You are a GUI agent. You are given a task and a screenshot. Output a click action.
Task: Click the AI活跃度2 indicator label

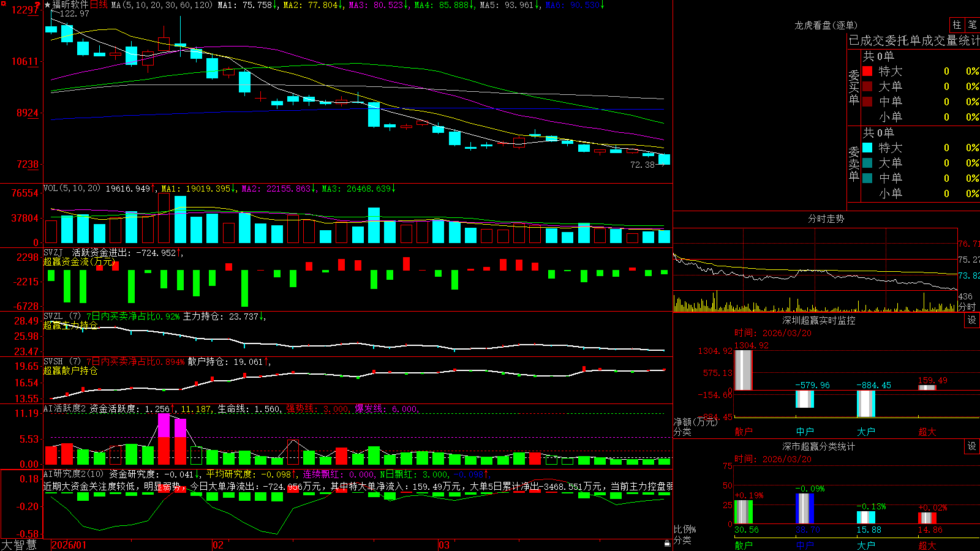point(64,408)
